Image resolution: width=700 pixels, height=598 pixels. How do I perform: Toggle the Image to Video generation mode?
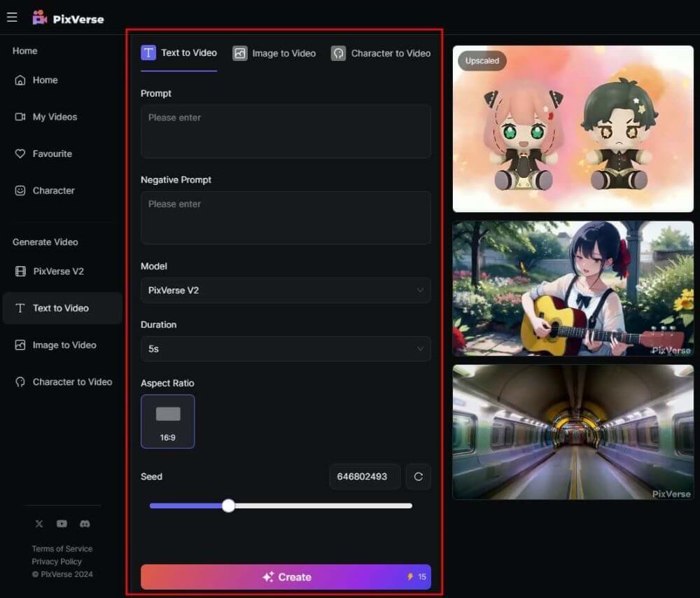click(x=274, y=53)
